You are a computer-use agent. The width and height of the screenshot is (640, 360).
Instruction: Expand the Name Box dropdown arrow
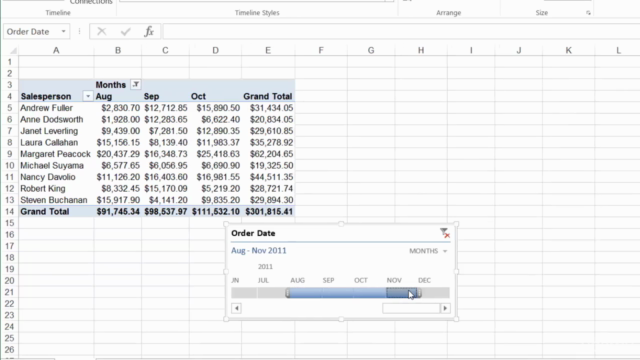(x=63, y=31)
